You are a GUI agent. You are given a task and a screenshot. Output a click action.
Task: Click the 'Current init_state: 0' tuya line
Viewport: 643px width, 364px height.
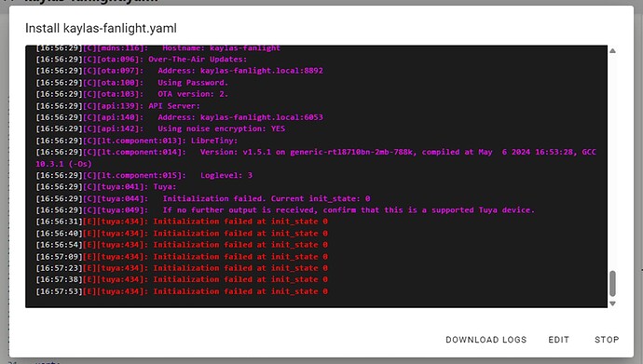(x=203, y=198)
